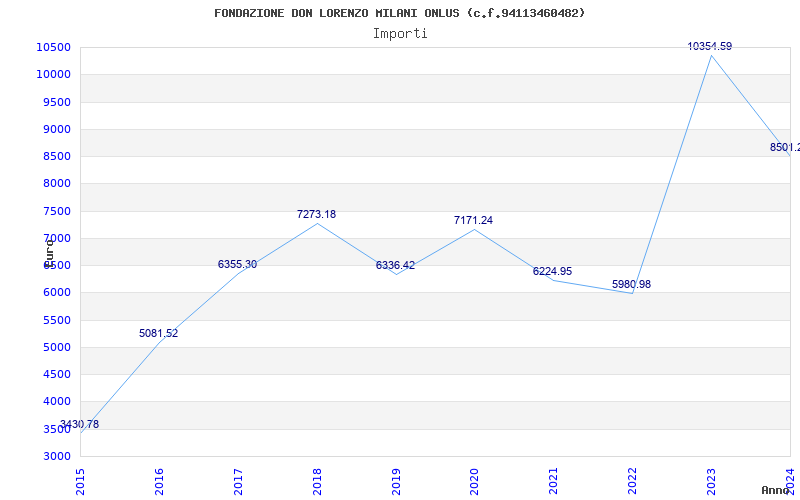Viewport: 800px width, 500px height.
Task: Click the 2016 x-axis year label
Action: [159, 481]
